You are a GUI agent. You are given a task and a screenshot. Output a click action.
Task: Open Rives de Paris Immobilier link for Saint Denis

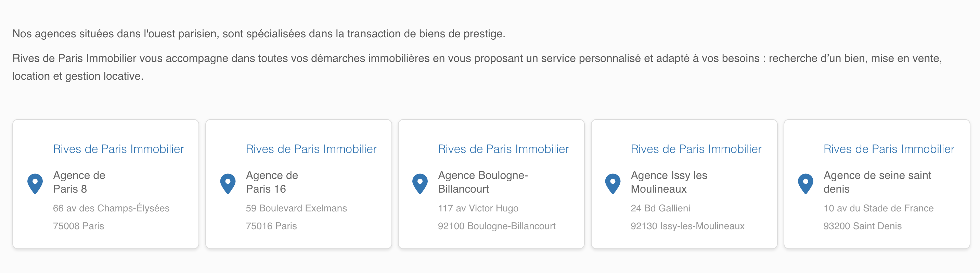[889, 149]
